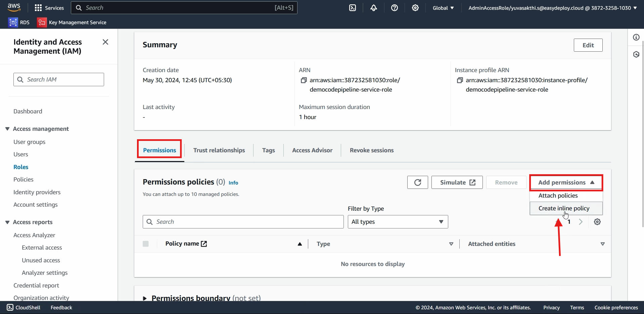Image resolution: width=644 pixels, height=314 pixels.
Task: Open CloudShell from the top bar icon
Action: [353, 8]
